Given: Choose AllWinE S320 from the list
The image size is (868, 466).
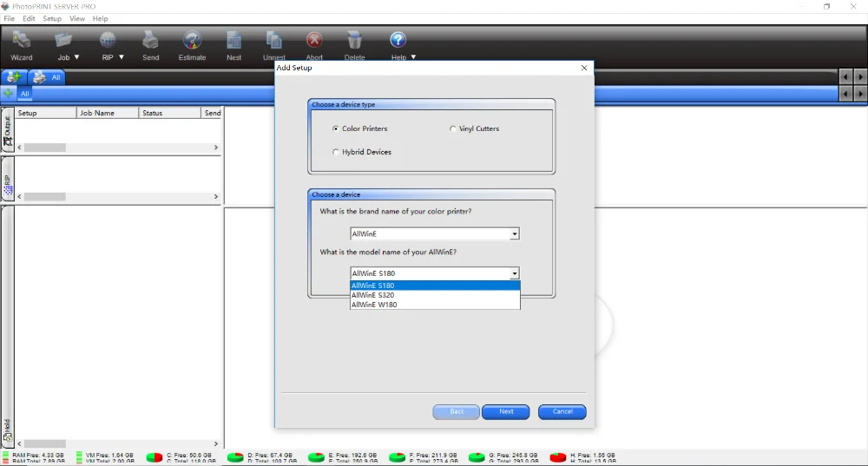Looking at the screenshot, I should (x=435, y=295).
